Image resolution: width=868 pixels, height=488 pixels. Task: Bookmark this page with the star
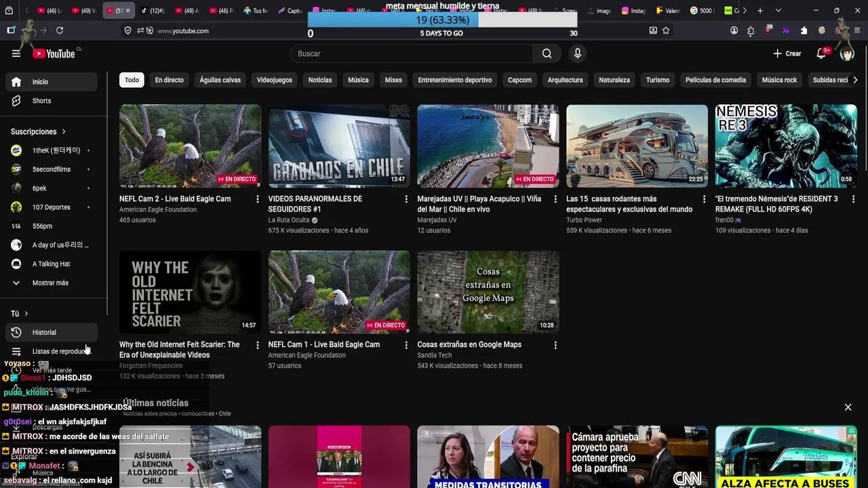click(x=666, y=30)
